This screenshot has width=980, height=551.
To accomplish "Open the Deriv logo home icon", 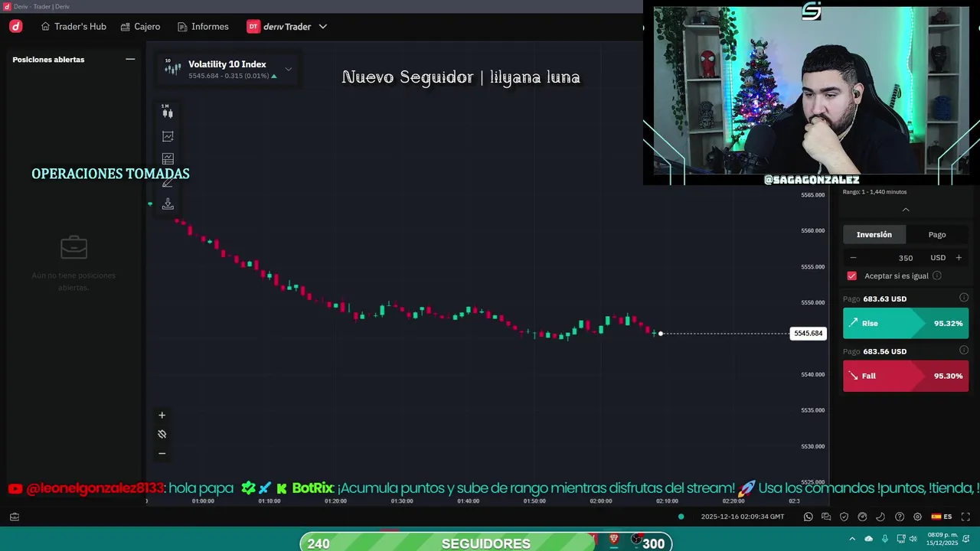I will coord(16,26).
